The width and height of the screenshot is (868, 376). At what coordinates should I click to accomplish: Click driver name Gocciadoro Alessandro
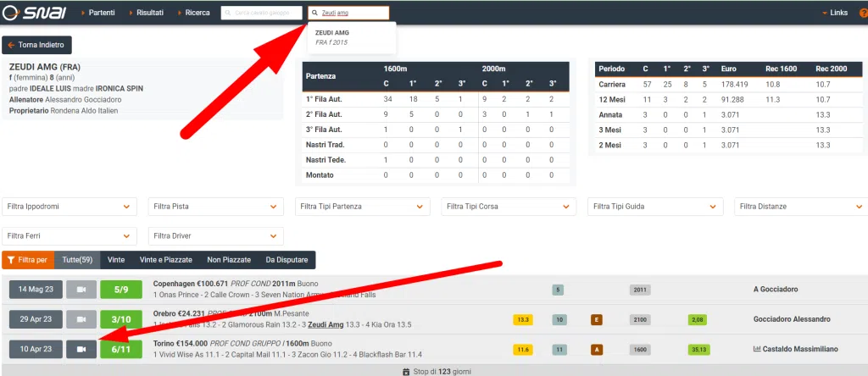click(x=792, y=319)
